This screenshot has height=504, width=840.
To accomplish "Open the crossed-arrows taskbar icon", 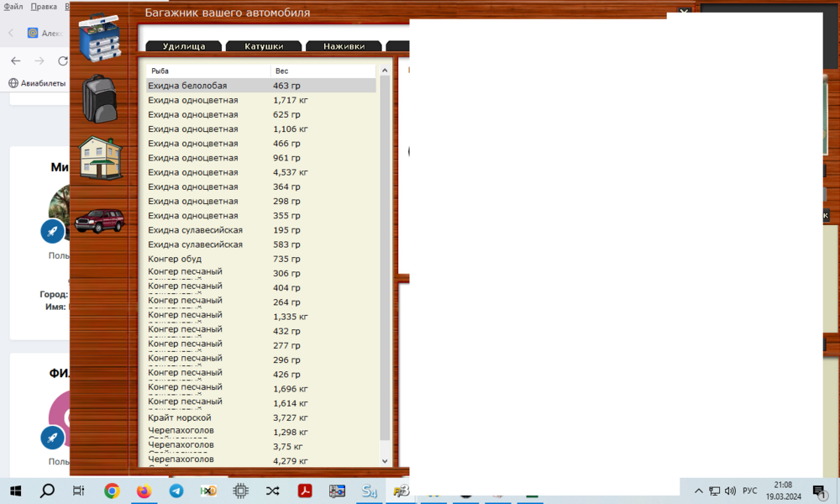I will [x=273, y=491].
